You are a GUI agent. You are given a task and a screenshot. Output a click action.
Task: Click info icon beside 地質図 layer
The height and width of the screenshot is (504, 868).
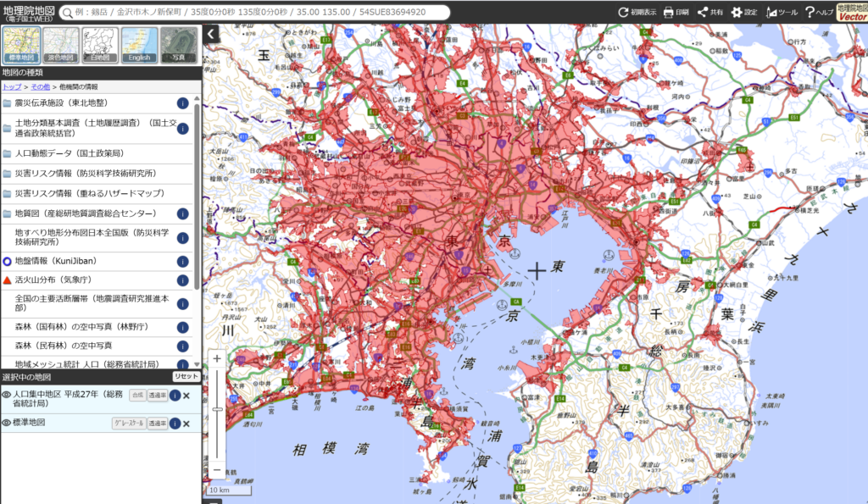click(x=182, y=213)
